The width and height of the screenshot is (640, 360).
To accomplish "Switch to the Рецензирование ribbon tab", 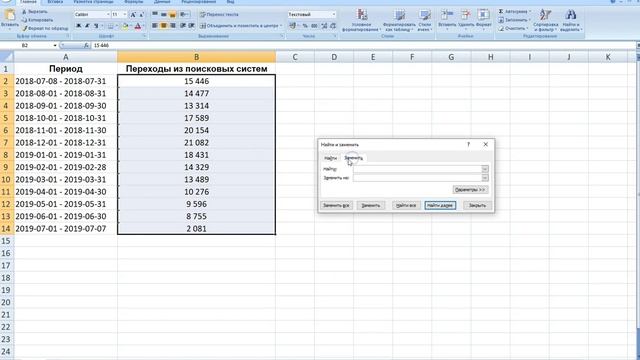I will (x=199, y=2).
